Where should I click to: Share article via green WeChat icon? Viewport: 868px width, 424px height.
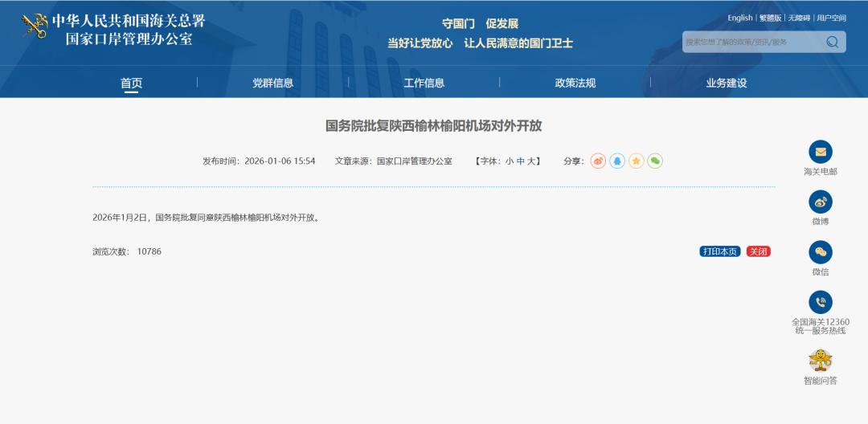[x=655, y=161]
